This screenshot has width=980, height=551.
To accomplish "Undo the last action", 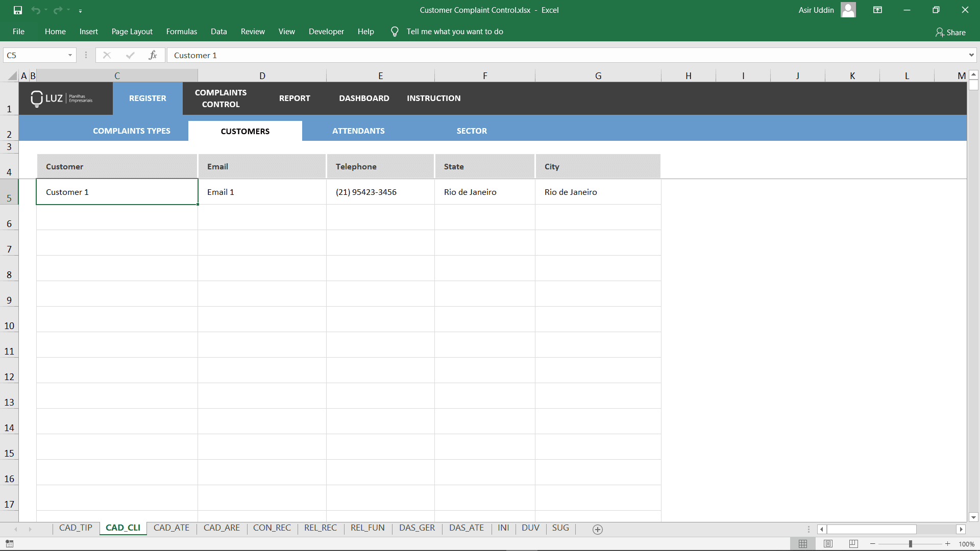I will point(35,10).
